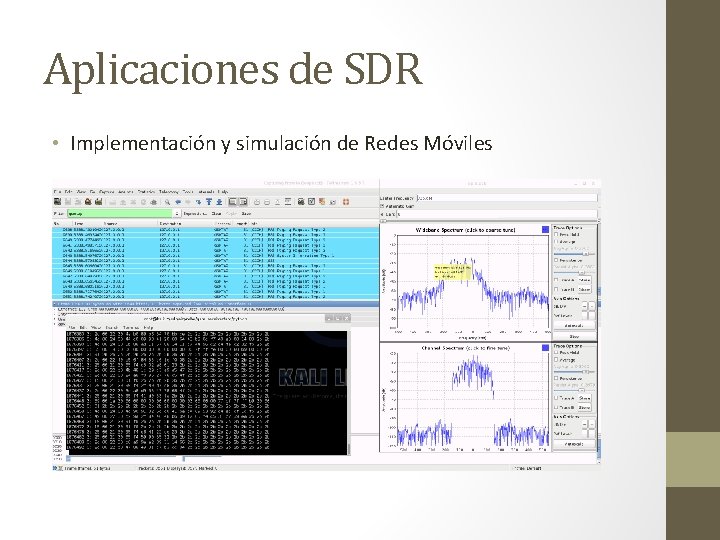
Task: Click the green display filter input field
Action: click(x=120, y=214)
